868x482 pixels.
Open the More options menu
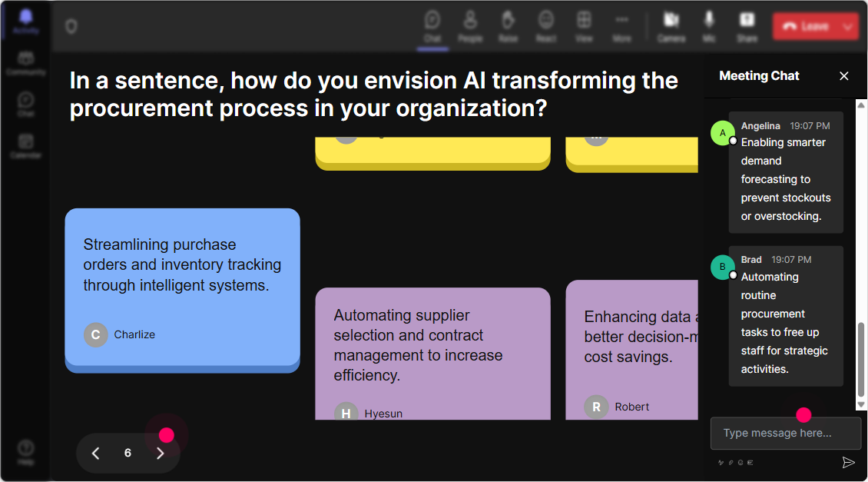tap(621, 27)
